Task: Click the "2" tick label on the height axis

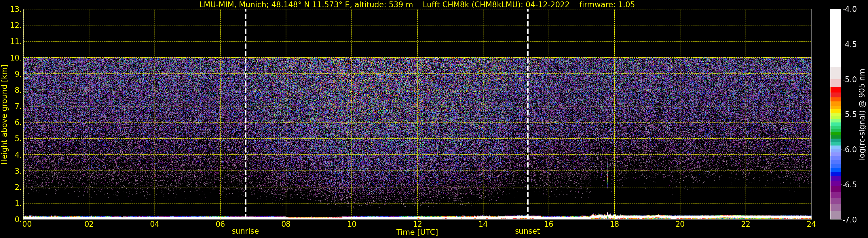Action: click(18, 187)
